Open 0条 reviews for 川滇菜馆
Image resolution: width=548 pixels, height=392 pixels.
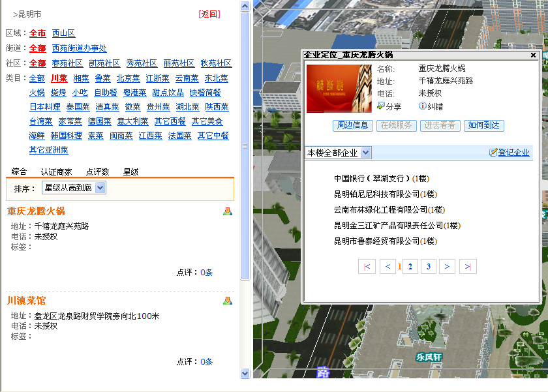coord(207,362)
